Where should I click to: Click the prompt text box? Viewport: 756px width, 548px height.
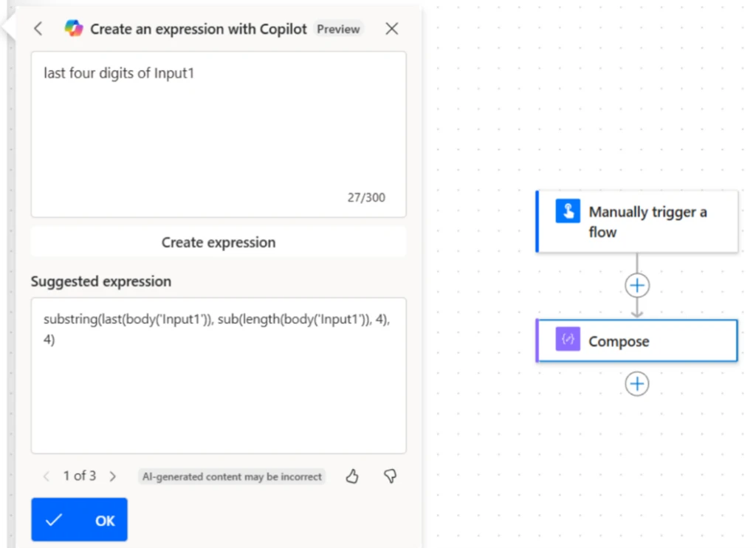[x=218, y=133]
